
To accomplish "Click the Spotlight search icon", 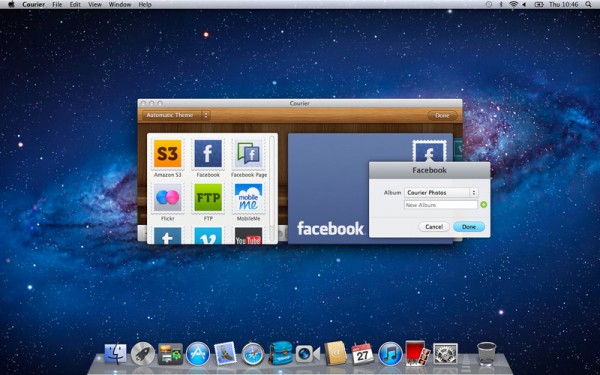I will [x=588, y=5].
